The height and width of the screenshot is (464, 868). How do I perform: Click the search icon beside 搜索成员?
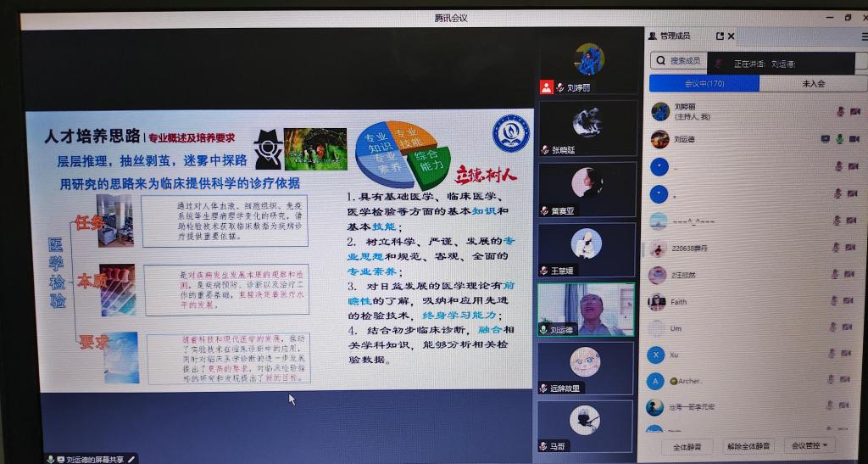662,61
